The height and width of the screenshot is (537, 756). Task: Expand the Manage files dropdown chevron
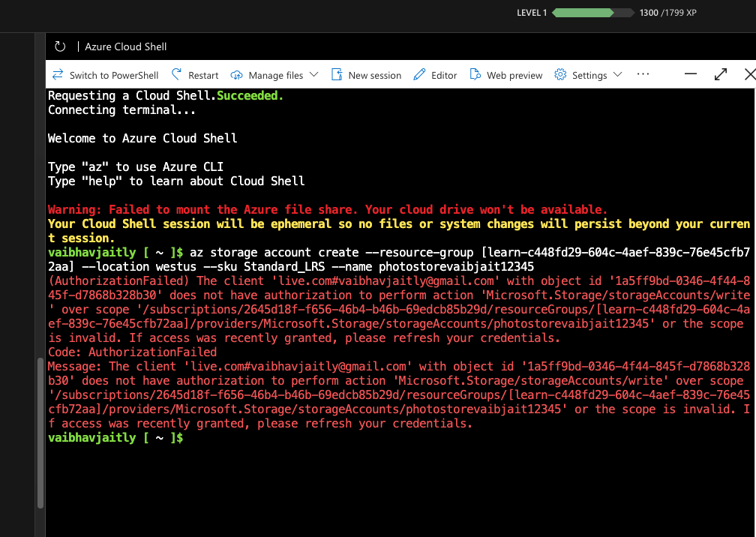313,75
